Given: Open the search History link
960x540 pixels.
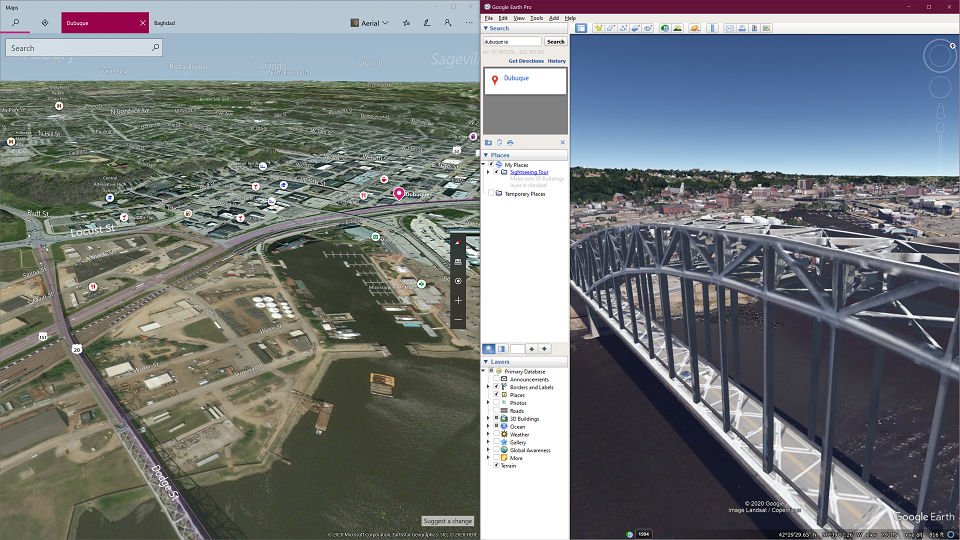Looking at the screenshot, I should 557,61.
